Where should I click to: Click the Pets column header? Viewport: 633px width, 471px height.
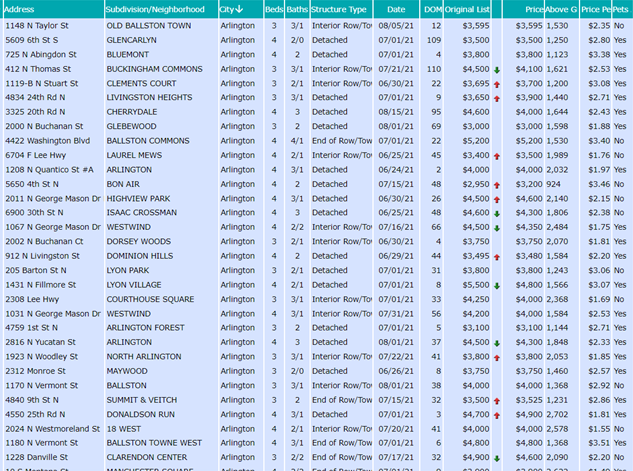click(x=621, y=9)
